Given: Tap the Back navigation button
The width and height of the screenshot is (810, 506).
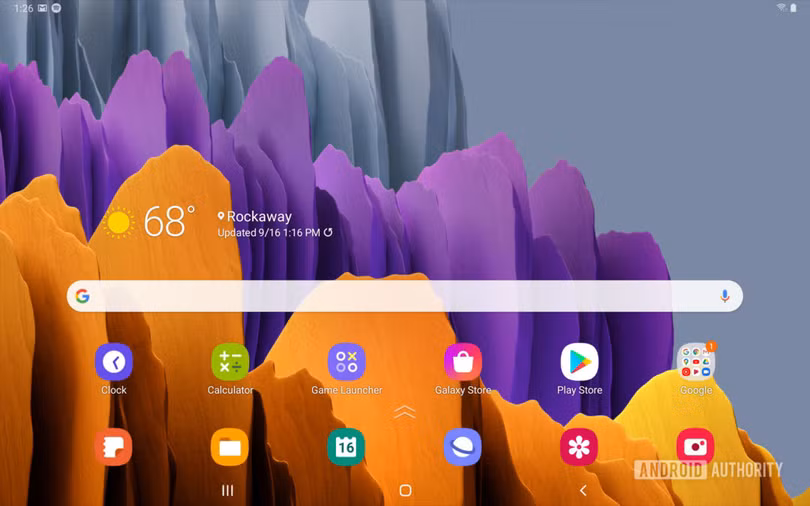Looking at the screenshot, I should (583, 491).
